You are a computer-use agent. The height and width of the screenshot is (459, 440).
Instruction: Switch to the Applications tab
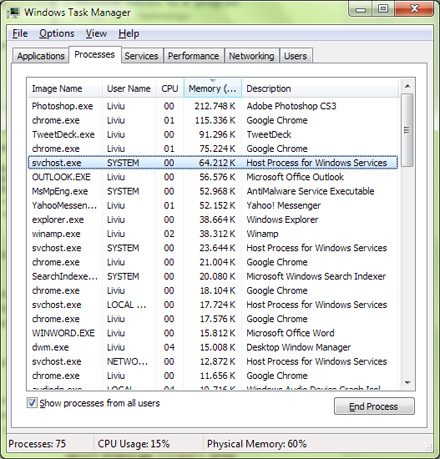[x=41, y=56]
